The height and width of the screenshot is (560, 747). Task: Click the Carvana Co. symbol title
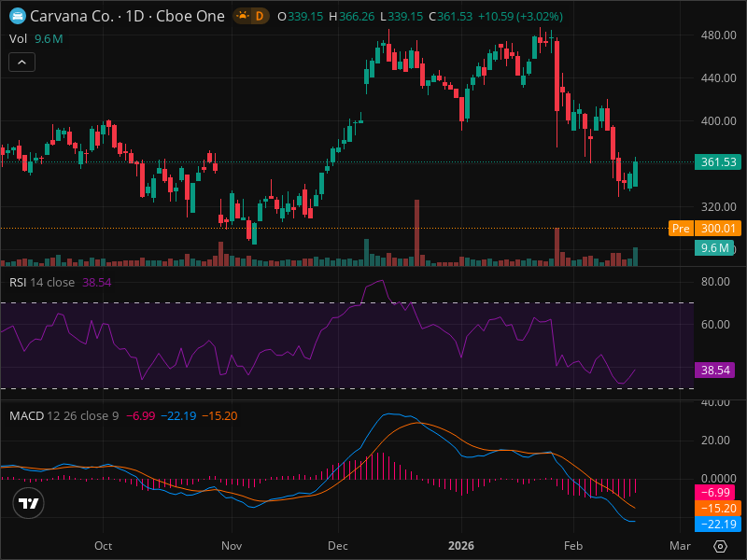(x=72, y=16)
